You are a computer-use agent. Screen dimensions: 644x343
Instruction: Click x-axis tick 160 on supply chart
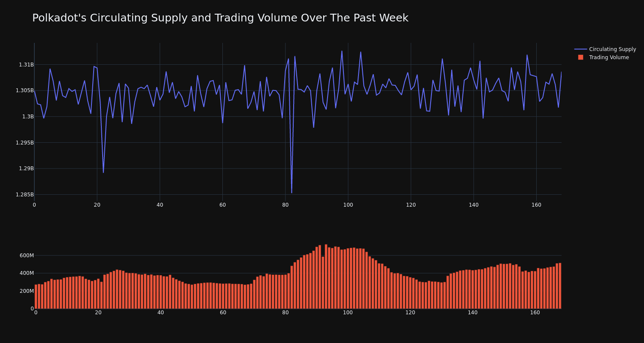[x=536, y=205]
